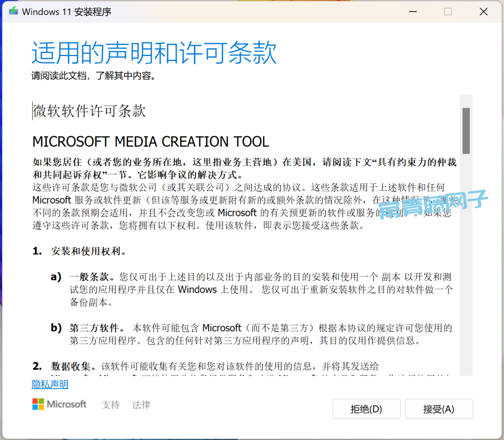This screenshot has height=440, width=504.
Task: Click 接受(A) to accept the license terms
Action: 438,409
